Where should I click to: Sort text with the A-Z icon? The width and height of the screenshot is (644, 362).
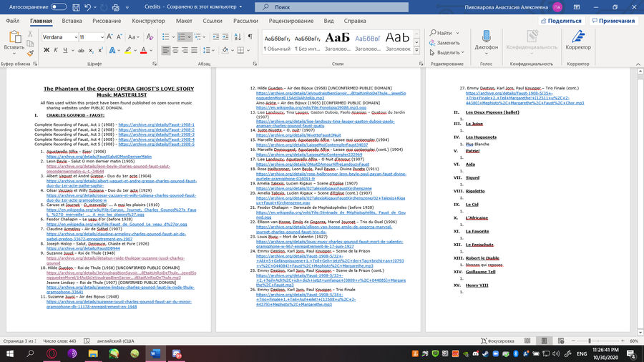click(x=238, y=37)
